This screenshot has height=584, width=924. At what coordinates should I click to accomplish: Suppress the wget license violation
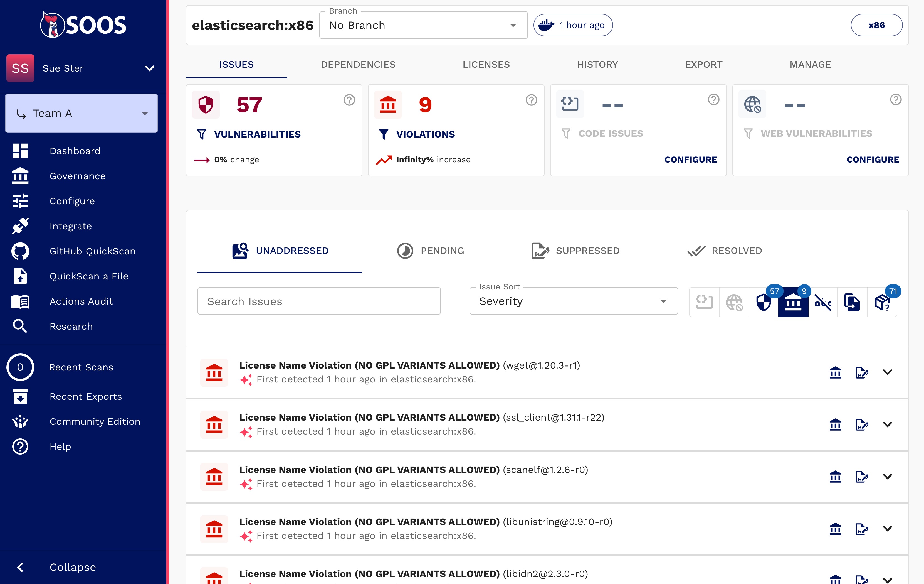click(861, 372)
